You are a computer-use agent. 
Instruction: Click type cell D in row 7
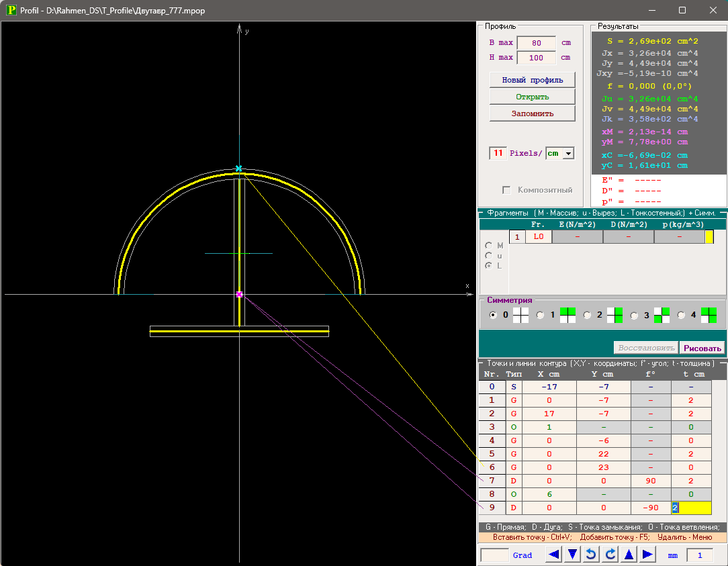click(514, 481)
